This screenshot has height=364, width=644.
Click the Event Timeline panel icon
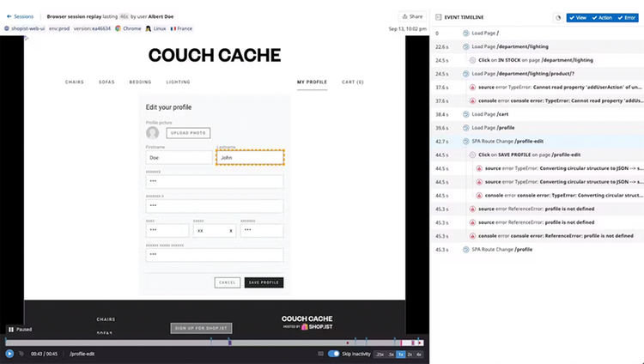(x=438, y=17)
